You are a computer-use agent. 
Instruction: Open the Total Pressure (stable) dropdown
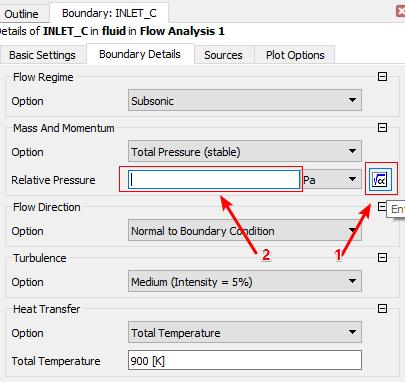point(245,151)
